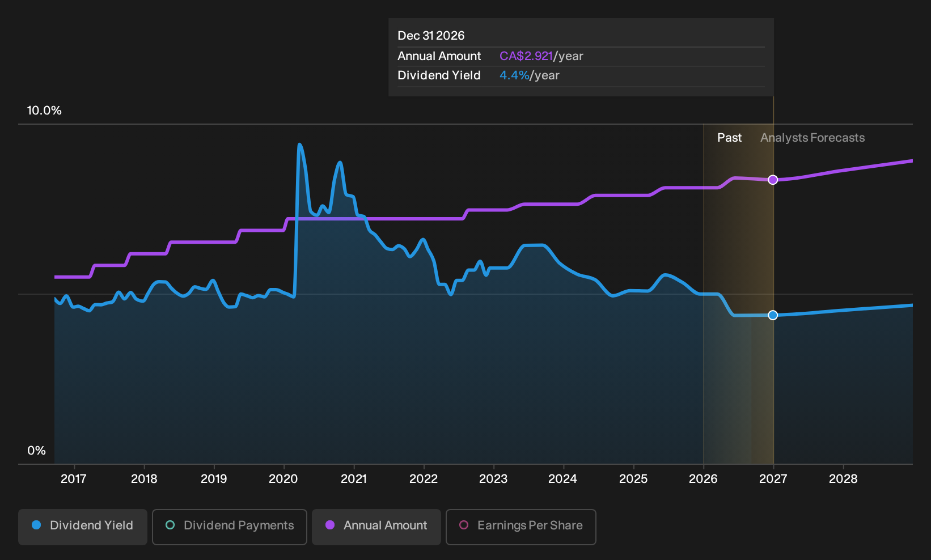Click the 2028 x-axis label
Screen dimensions: 931x560
point(843,479)
